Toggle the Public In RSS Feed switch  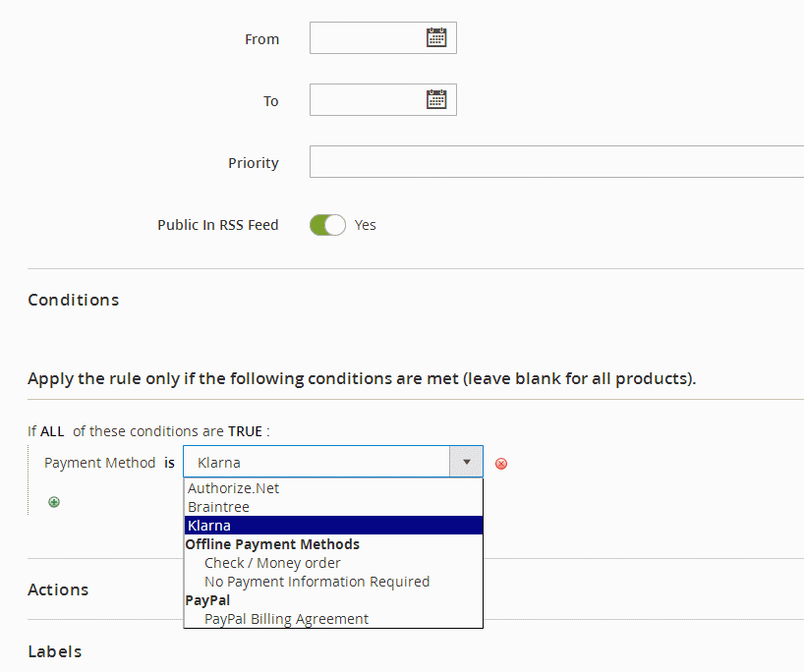pos(328,225)
